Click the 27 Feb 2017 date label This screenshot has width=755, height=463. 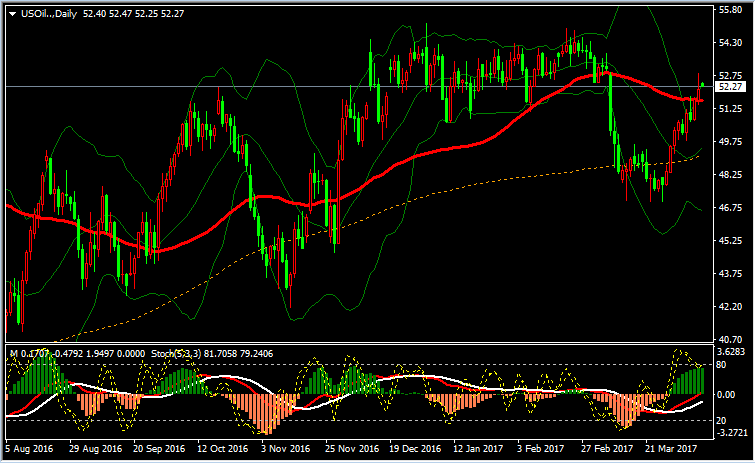607,449
